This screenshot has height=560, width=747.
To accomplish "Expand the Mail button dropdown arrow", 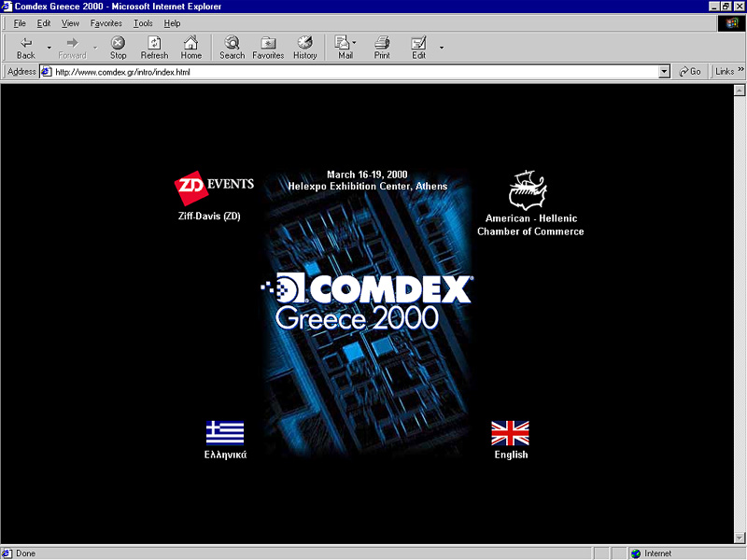I will click(x=355, y=43).
